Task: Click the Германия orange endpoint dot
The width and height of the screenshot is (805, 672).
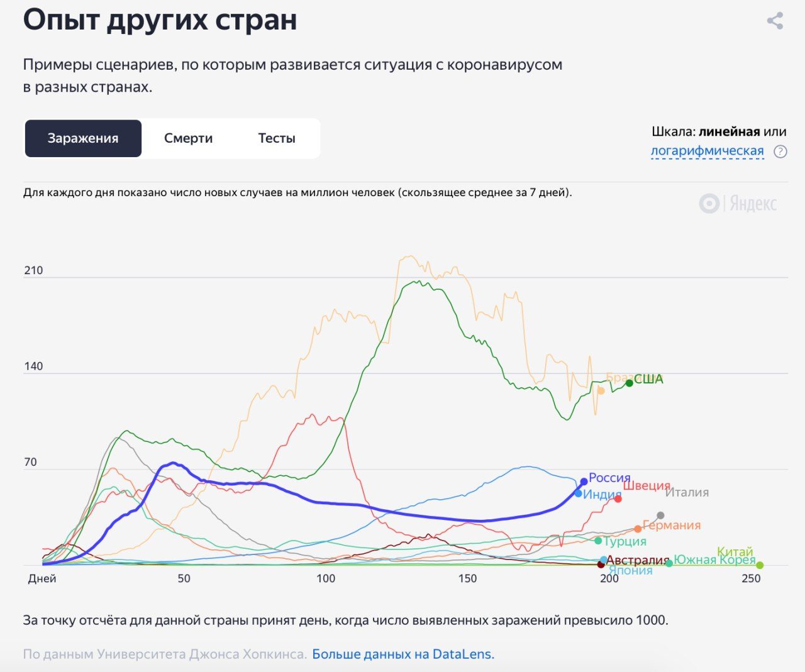Action: (x=638, y=529)
